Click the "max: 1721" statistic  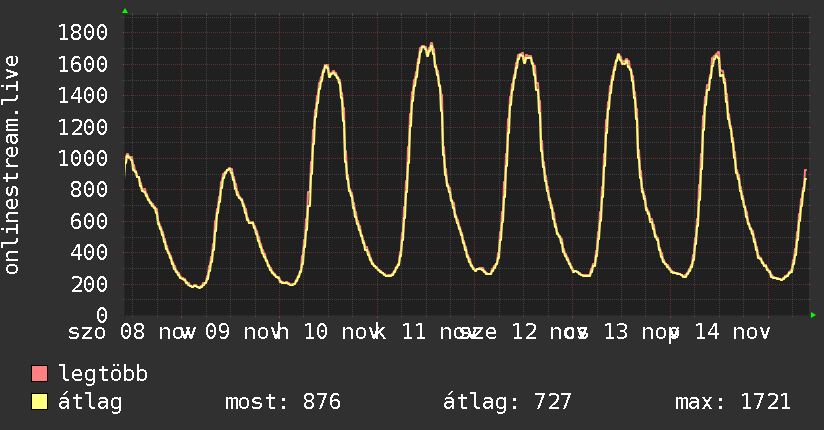(x=733, y=402)
